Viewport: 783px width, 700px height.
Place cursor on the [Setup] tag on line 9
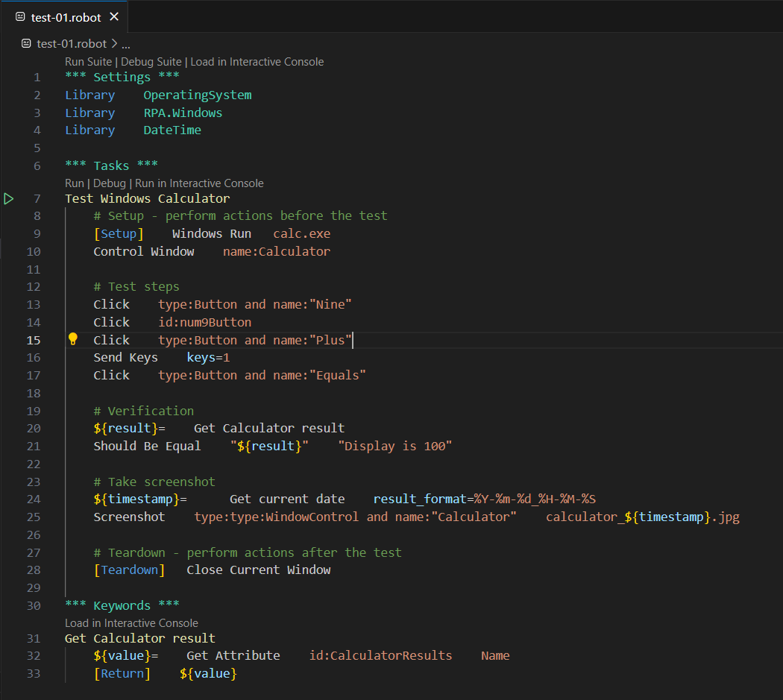(118, 234)
